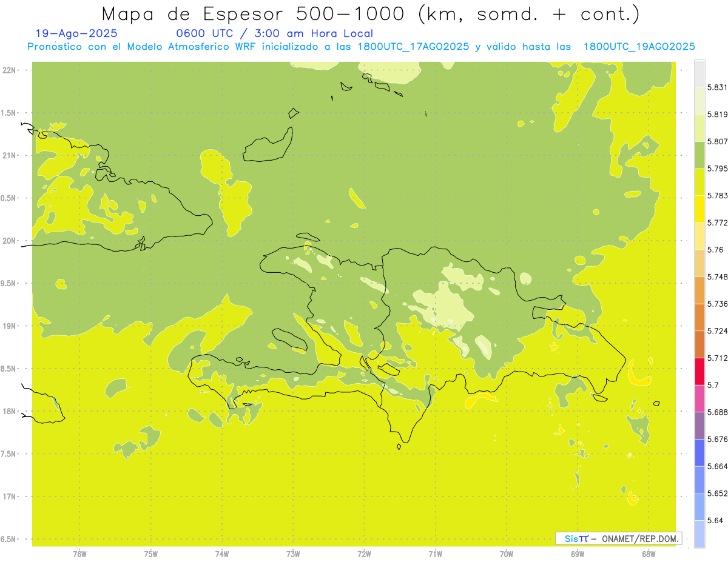Click the latitude label 21N

(9, 155)
